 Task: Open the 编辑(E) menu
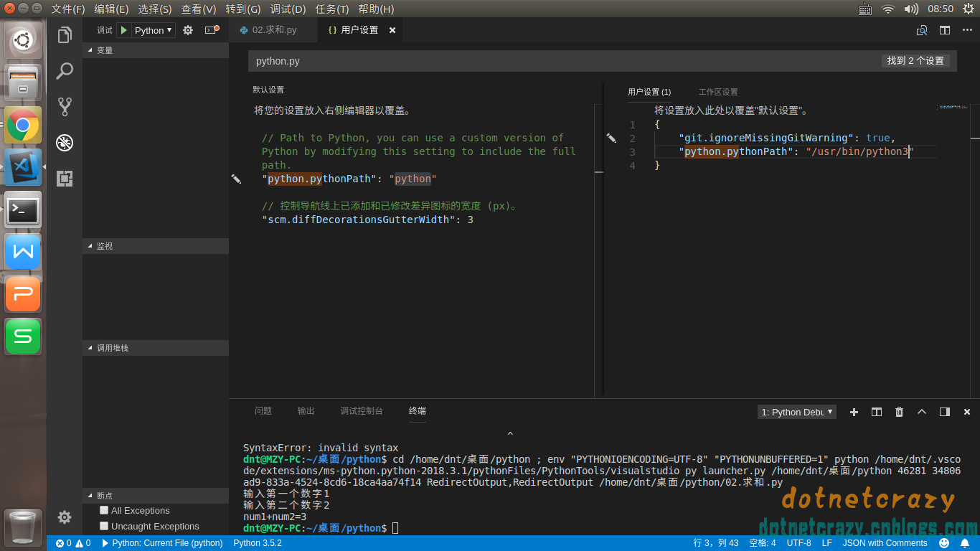(112, 9)
